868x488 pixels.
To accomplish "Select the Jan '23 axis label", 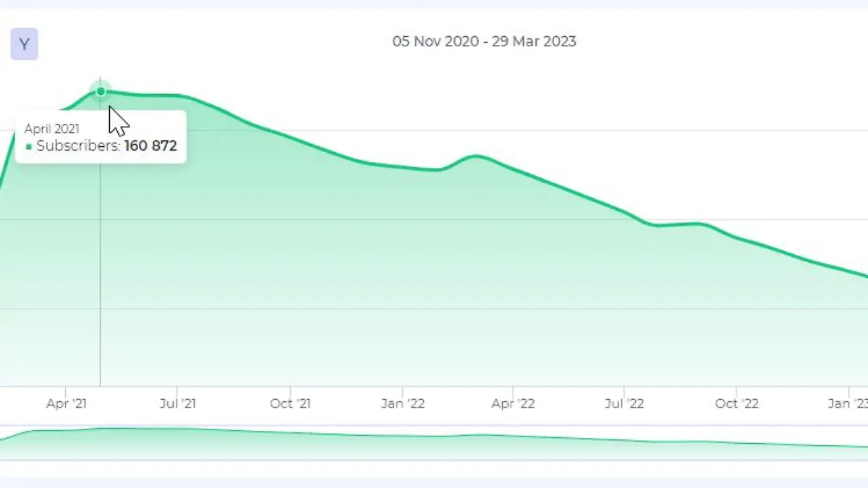I will (848, 403).
